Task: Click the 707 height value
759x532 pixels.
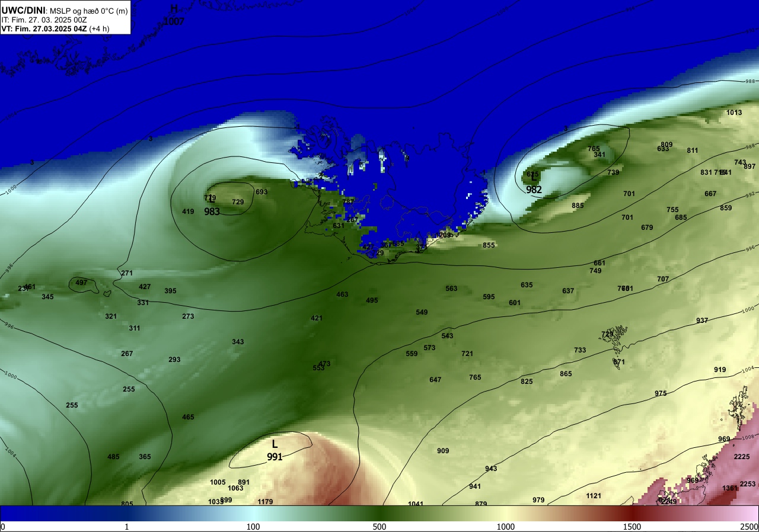Action: 663,279
